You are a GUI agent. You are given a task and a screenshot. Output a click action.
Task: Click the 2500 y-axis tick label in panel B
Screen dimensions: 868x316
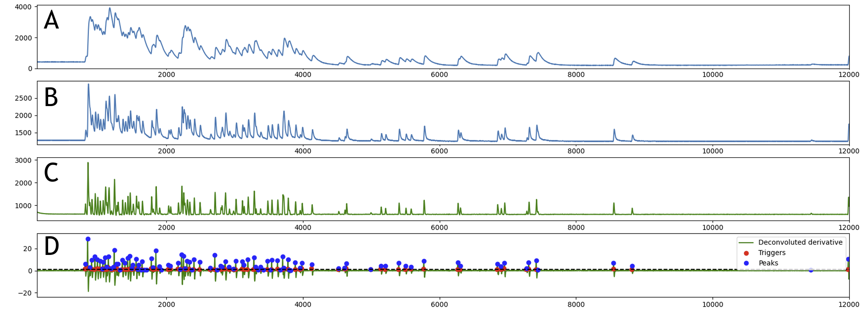pyautogui.click(x=23, y=98)
